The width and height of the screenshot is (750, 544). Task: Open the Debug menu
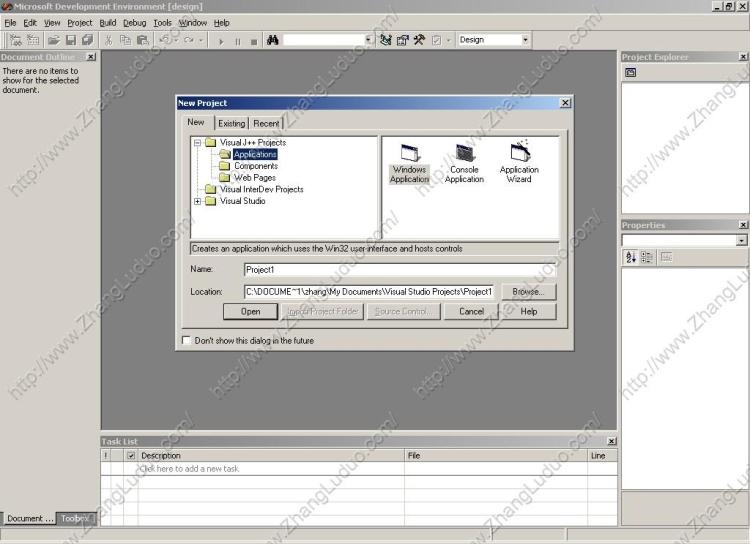(x=135, y=22)
